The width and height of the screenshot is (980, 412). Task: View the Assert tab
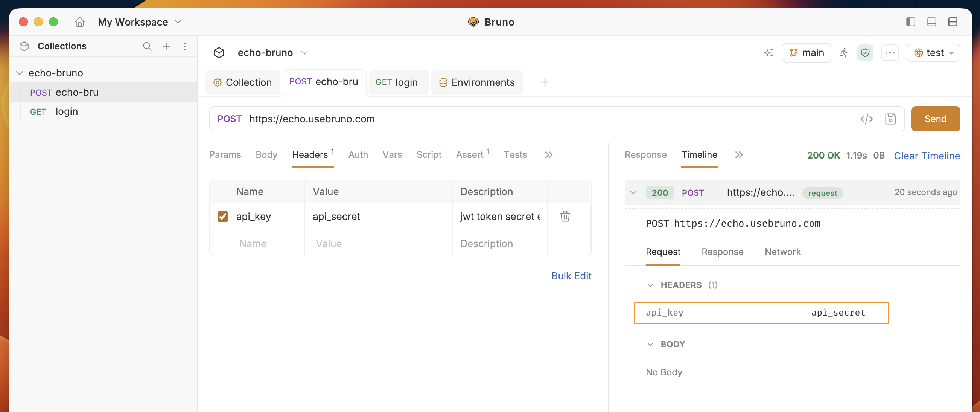coord(473,154)
